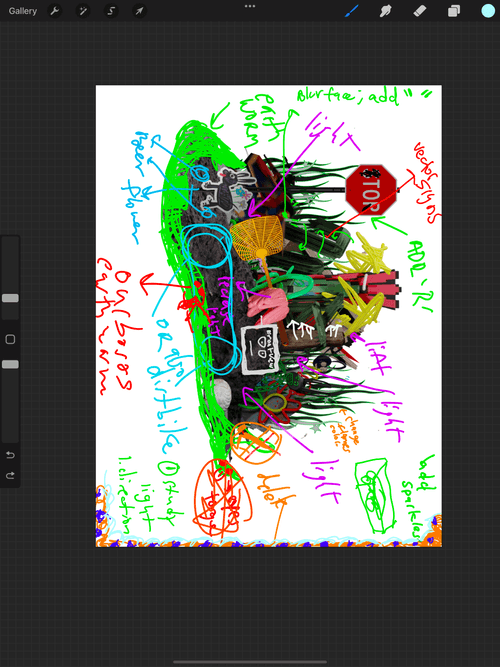Activate the Selection S-shaped tool
Screen dimensions: 500x667
pyautogui.click(x=111, y=11)
